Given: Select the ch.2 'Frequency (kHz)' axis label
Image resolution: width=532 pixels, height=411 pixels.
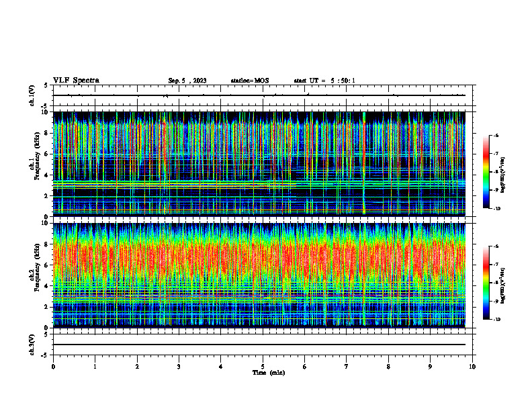Looking at the screenshot, I should tap(37, 267).
